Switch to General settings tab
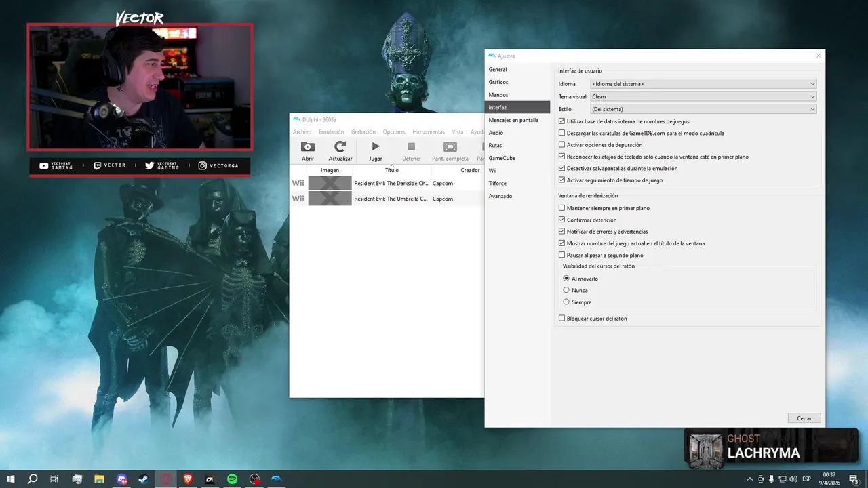The width and height of the screenshot is (868, 488). [x=517, y=69]
